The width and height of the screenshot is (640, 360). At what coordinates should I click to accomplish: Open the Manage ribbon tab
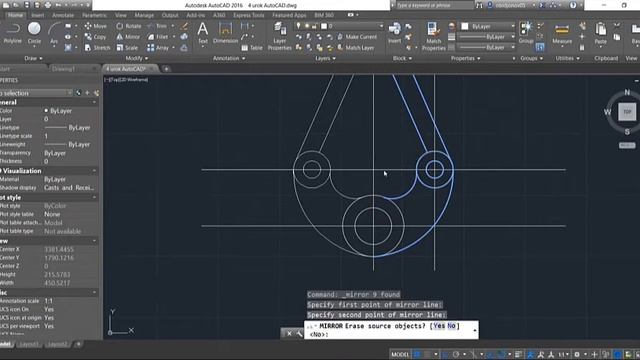(144, 15)
